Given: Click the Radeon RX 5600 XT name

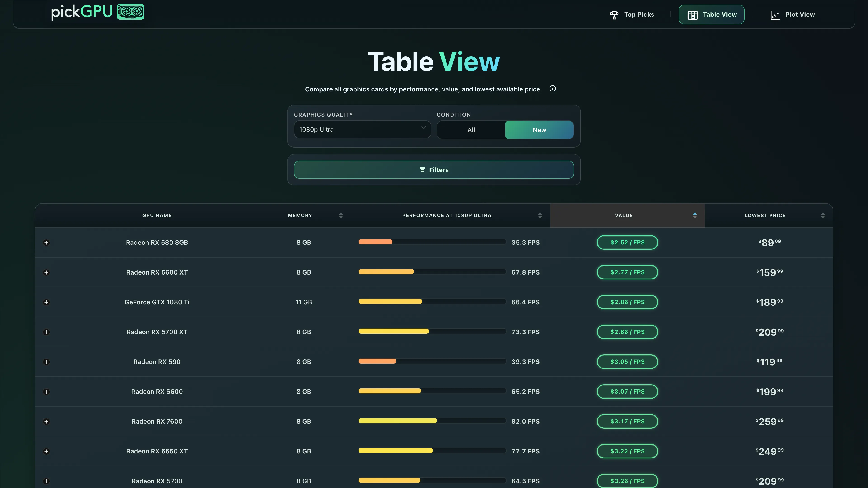Looking at the screenshot, I should pyautogui.click(x=157, y=272).
